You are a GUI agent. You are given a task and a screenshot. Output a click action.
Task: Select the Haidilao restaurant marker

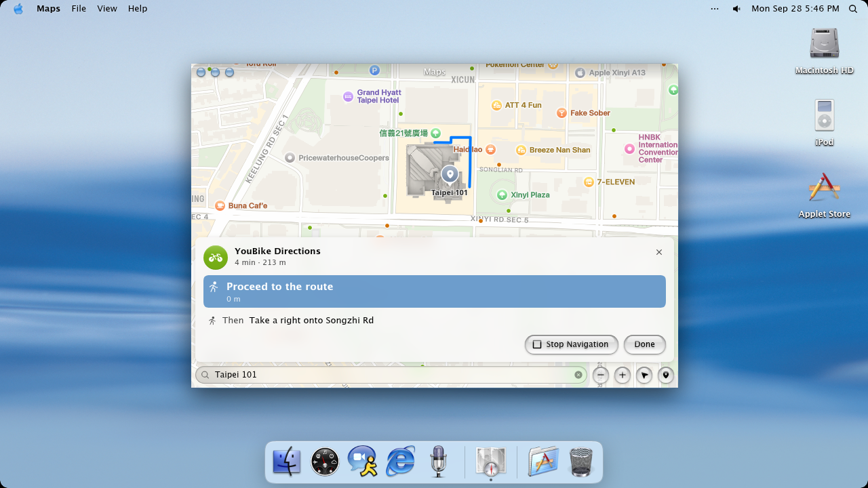[490, 150]
